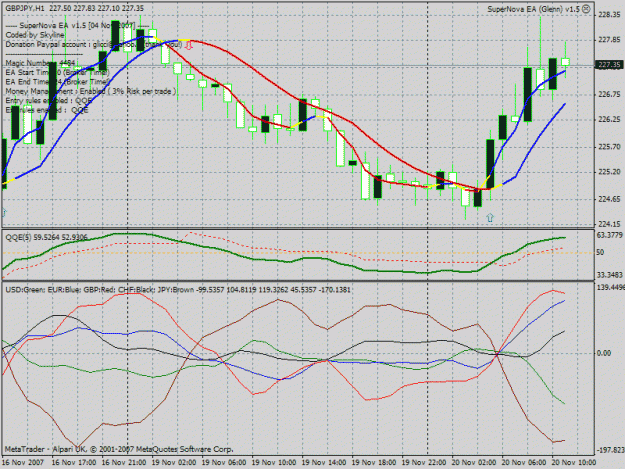Click the 'Magic Number' comment line
This screenshot has height=469, width=625.
(x=40, y=63)
